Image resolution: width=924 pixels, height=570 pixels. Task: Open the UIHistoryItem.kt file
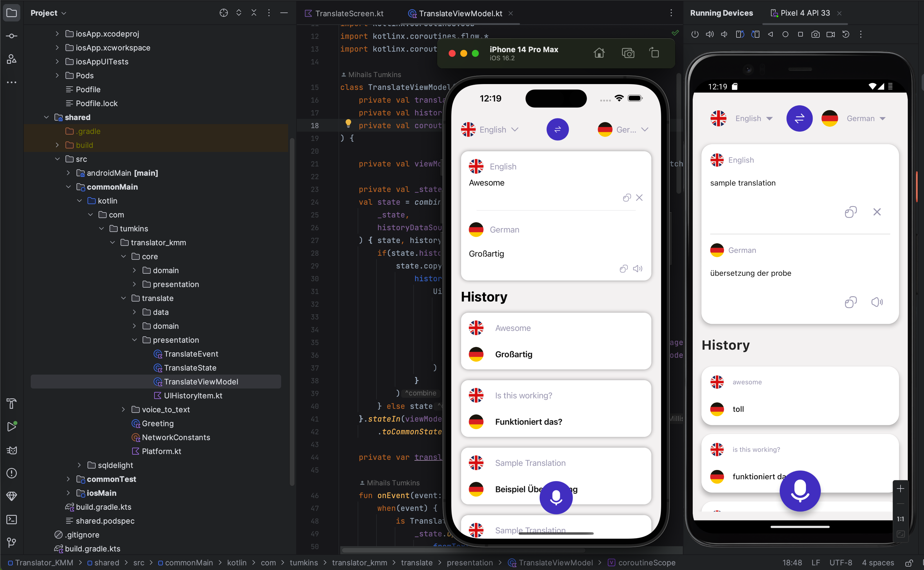pos(192,395)
